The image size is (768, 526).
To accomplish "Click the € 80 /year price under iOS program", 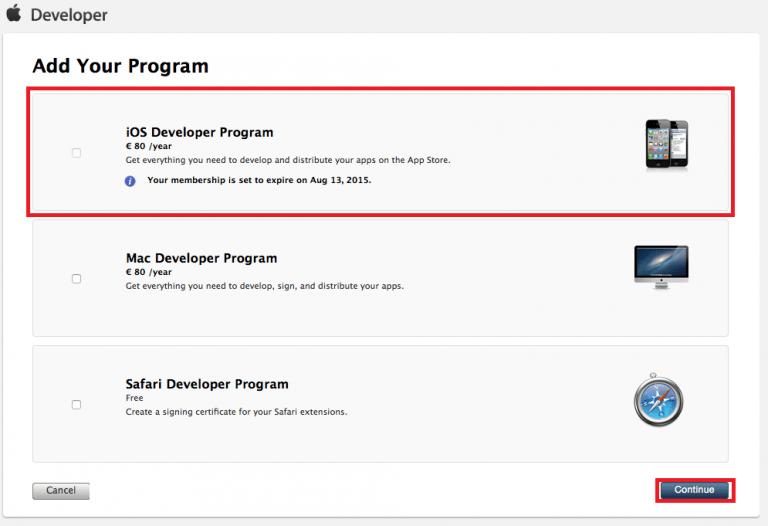I will 149,146.
